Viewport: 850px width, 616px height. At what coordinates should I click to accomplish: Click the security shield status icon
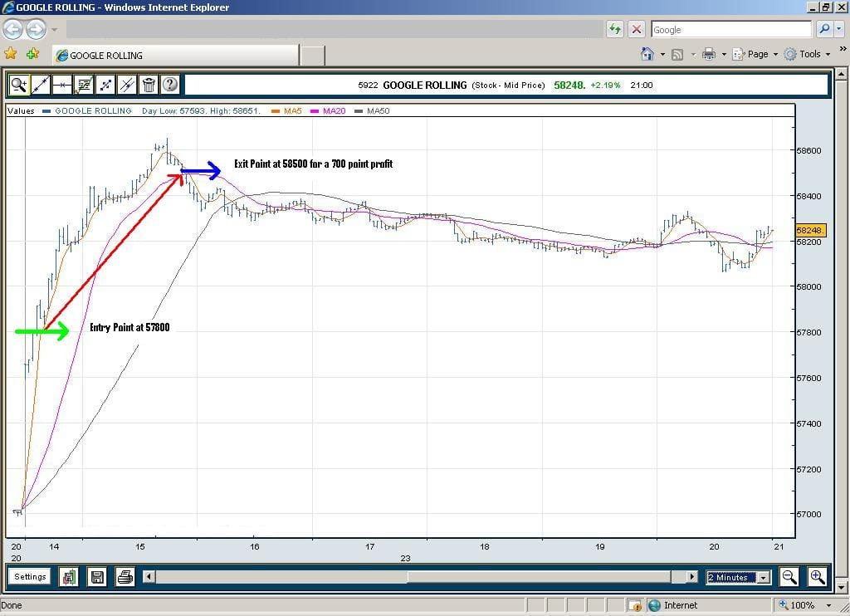(635, 605)
